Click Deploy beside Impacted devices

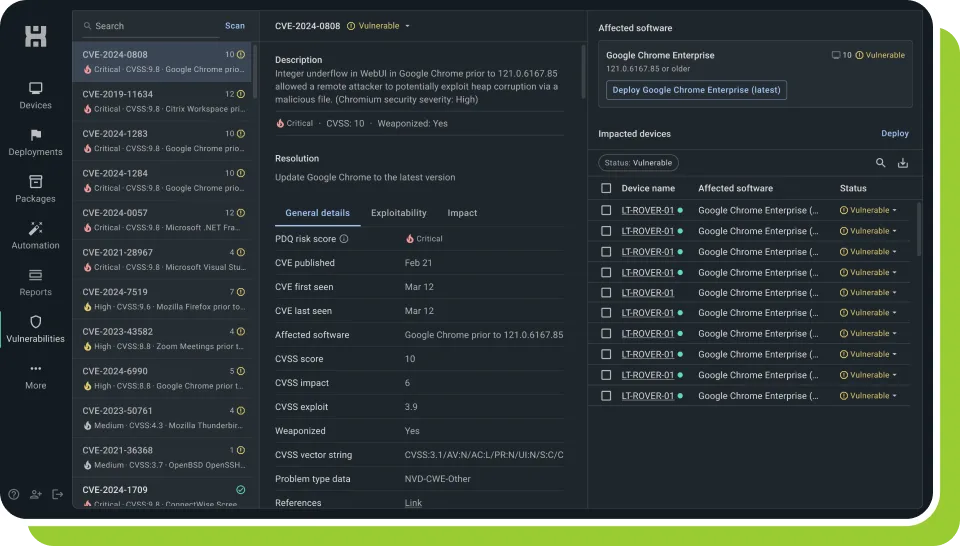(894, 133)
